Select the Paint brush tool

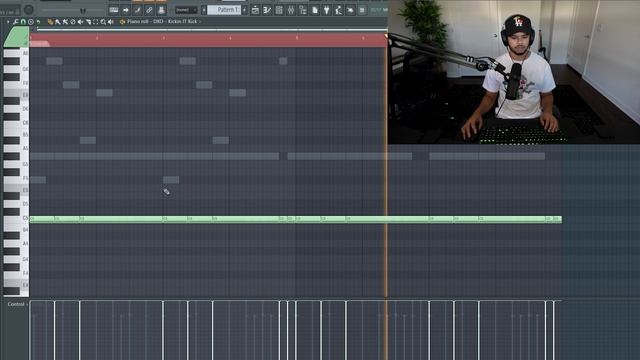tap(58, 22)
